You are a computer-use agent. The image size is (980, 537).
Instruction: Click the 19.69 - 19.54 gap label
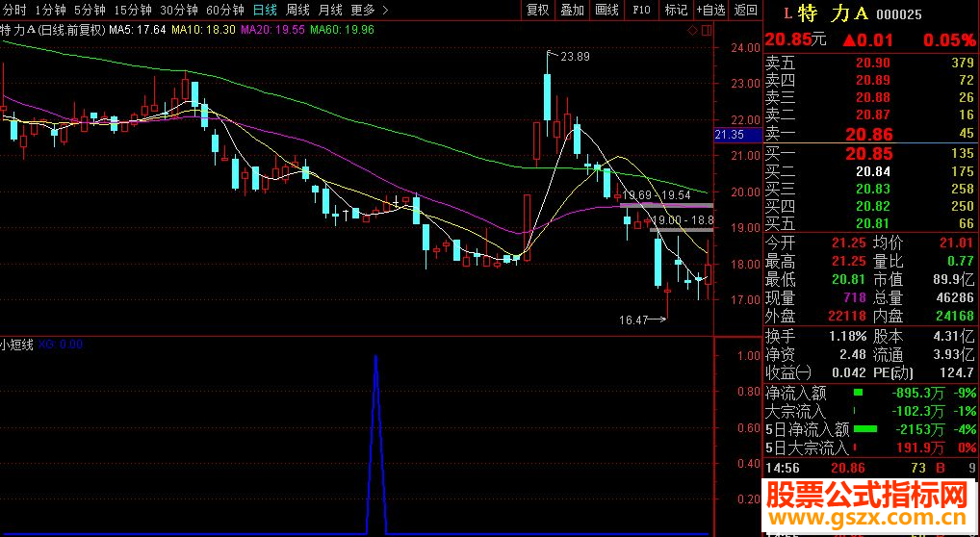coord(657,195)
